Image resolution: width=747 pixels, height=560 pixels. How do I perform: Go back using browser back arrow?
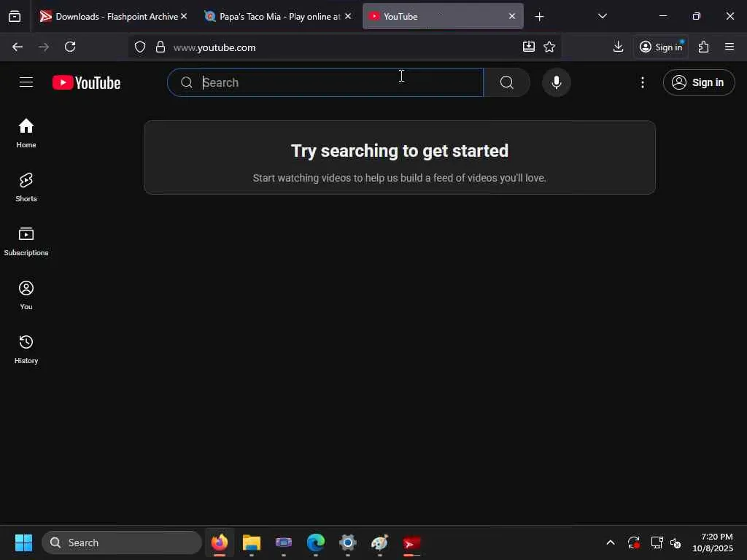tap(18, 47)
